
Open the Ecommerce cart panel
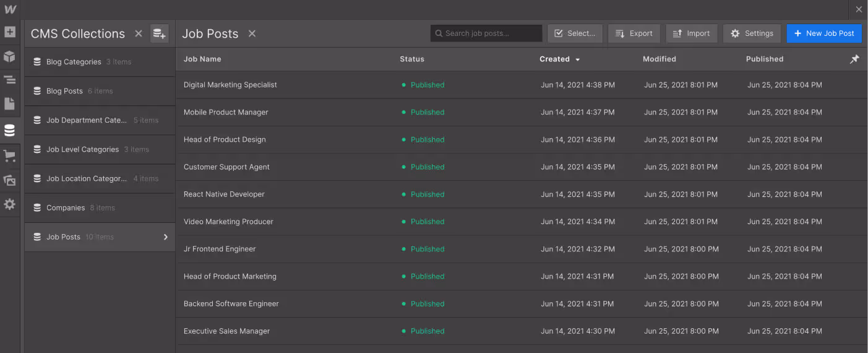pos(9,156)
